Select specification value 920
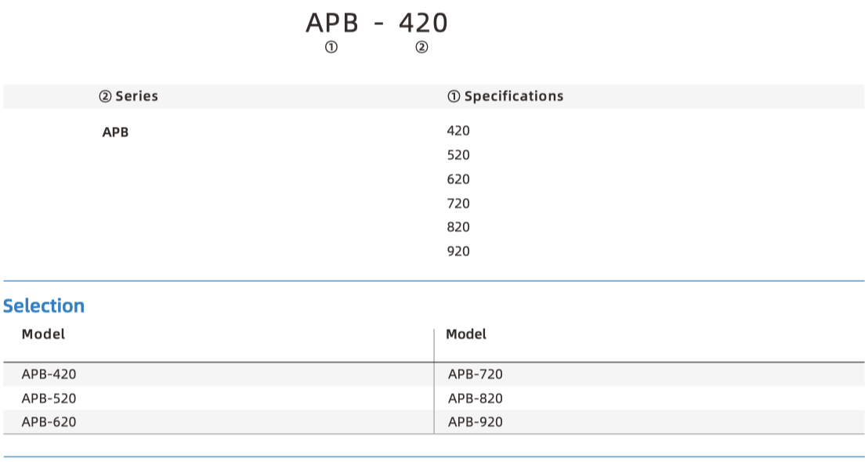This screenshot has width=868, height=462. [458, 251]
